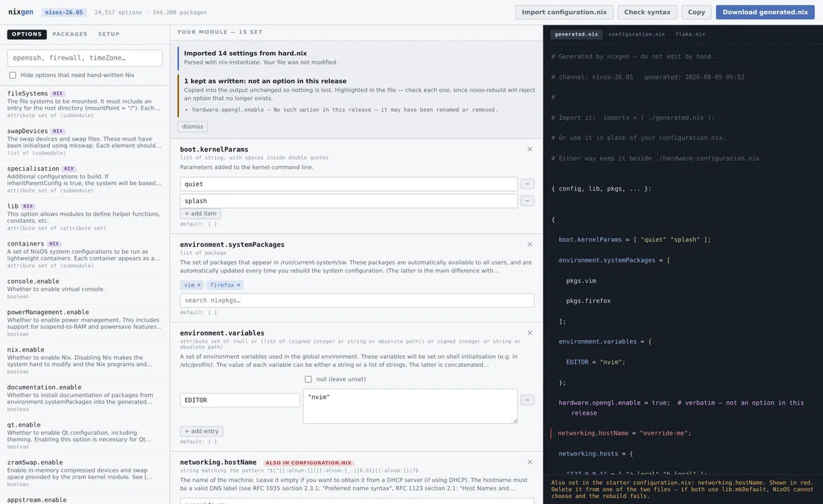Dismiss the import notice
This screenshot has width=823, height=504.
[x=193, y=127]
